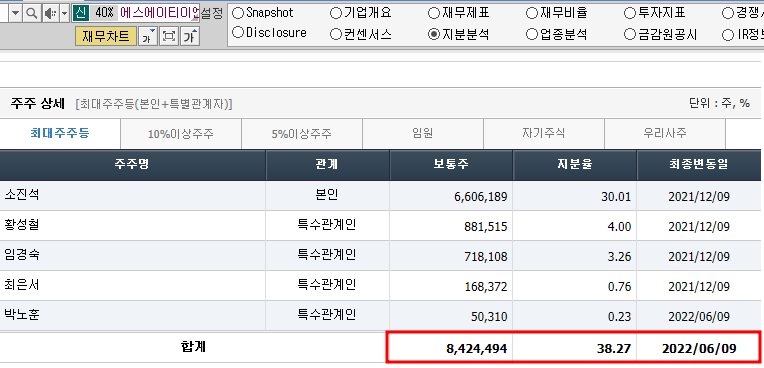Image resolution: width=764 pixels, height=368 pixels.
Task: Select shareholder row 최은서
Action: tap(380, 286)
